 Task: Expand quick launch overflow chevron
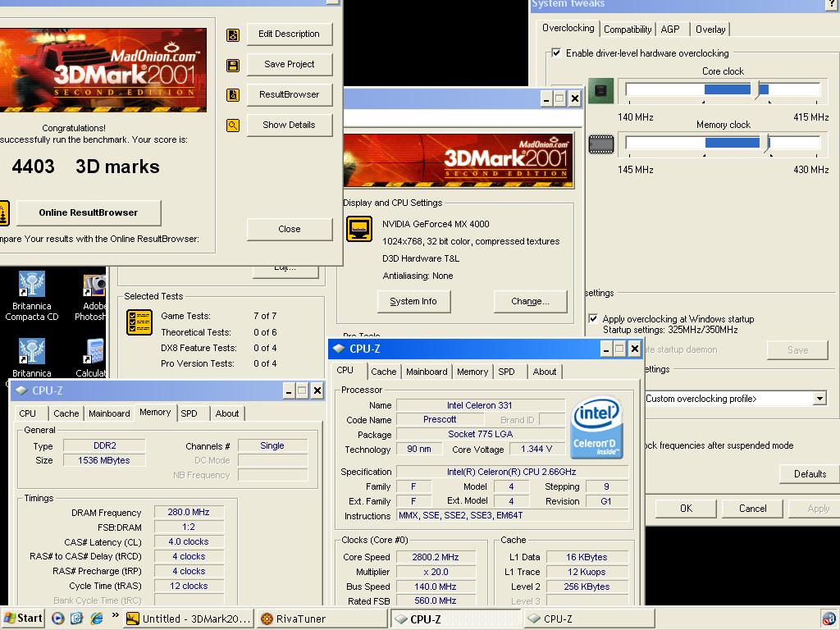click(115, 615)
